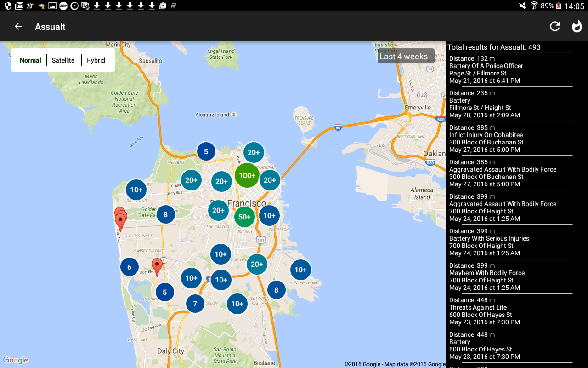The height and width of the screenshot is (368, 588).
Task: Tap the muted sound status icon
Action: (523, 6)
